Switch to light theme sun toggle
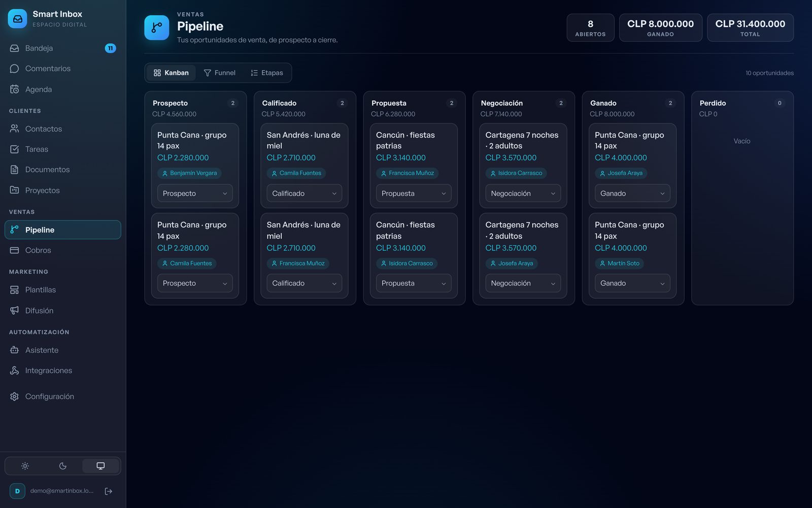812x508 pixels. (x=25, y=466)
